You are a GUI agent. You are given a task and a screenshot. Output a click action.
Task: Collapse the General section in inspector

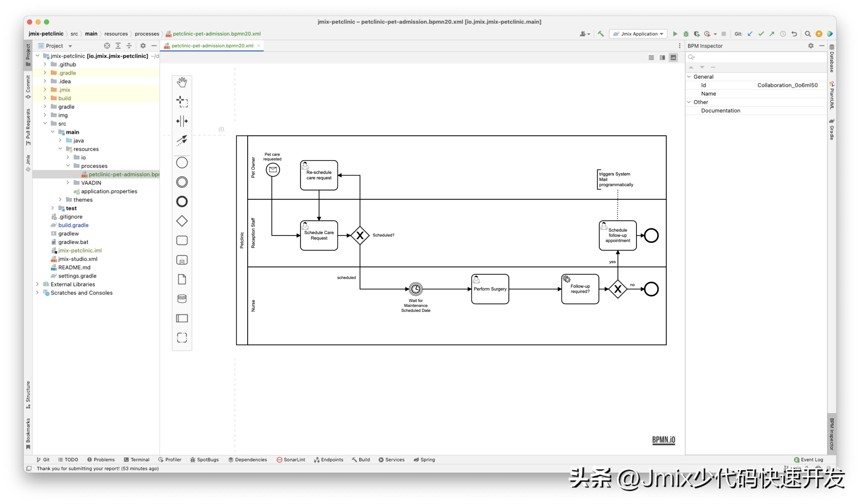[689, 77]
